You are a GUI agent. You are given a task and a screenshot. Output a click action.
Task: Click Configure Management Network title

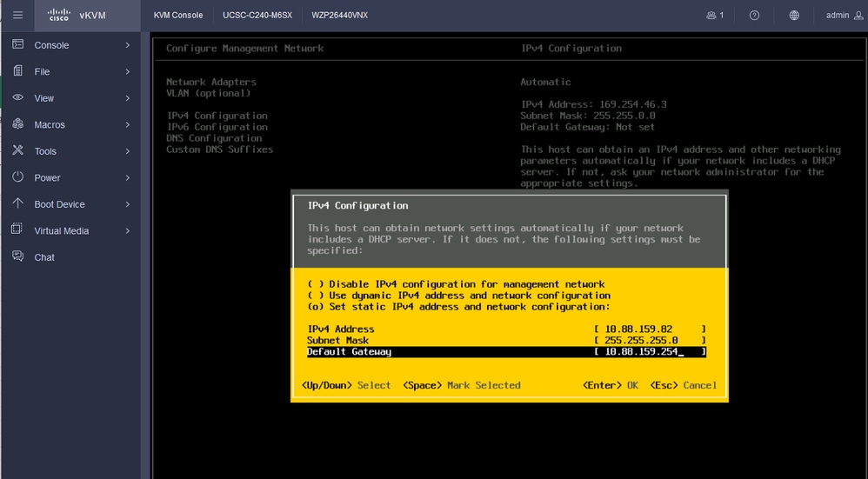coord(244,48)
